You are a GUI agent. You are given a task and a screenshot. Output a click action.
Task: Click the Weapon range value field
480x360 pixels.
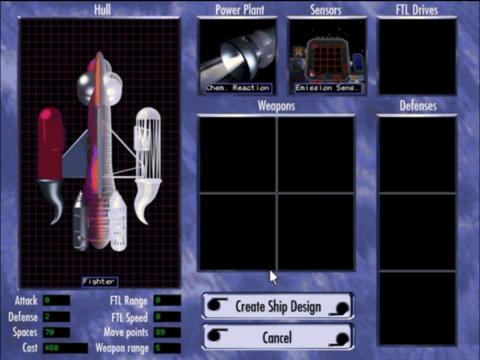pyautogui.click(x=167, y=348)
